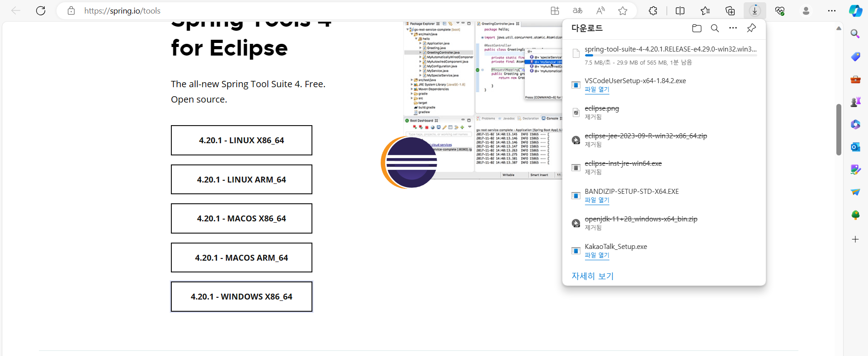Launch Copilot from the toolbar corner

click(x=855, y=11)
